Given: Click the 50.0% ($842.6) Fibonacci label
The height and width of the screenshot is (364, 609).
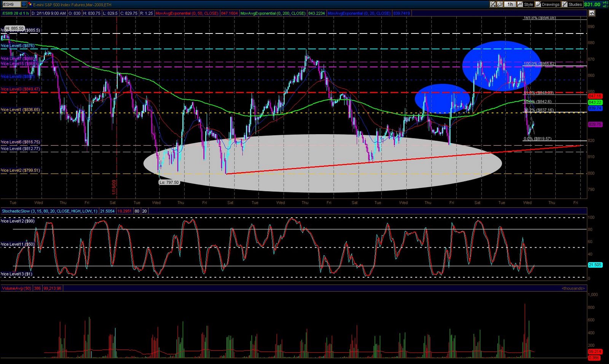Looking at the screenshot, I should (537, 102).
